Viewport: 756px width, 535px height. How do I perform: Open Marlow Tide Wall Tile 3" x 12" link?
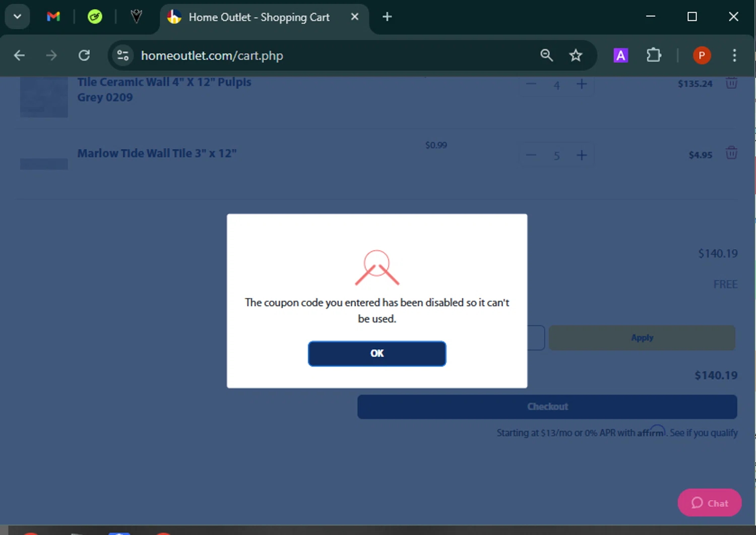point(157,153)
